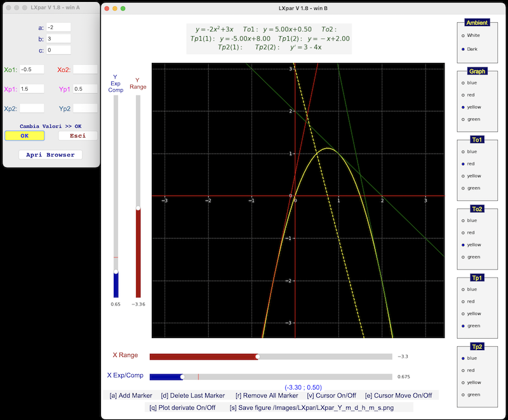Choose yellow in the Graph color group

[x=463, y=107]
